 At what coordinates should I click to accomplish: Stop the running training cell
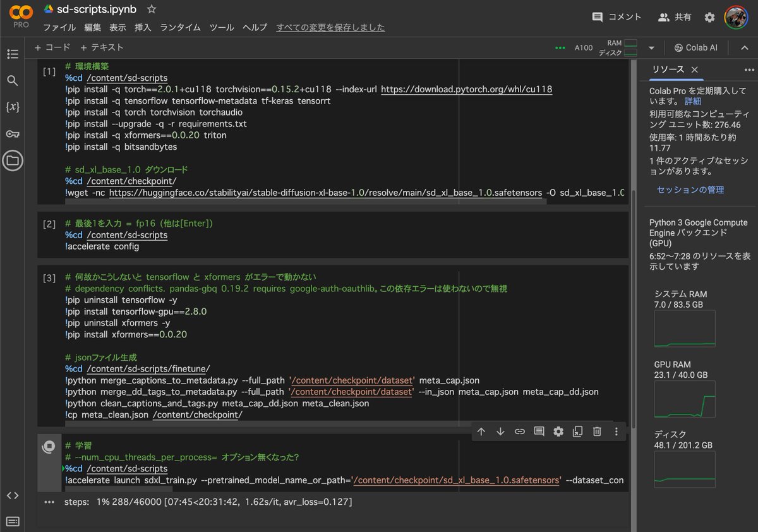click(49, 446)
